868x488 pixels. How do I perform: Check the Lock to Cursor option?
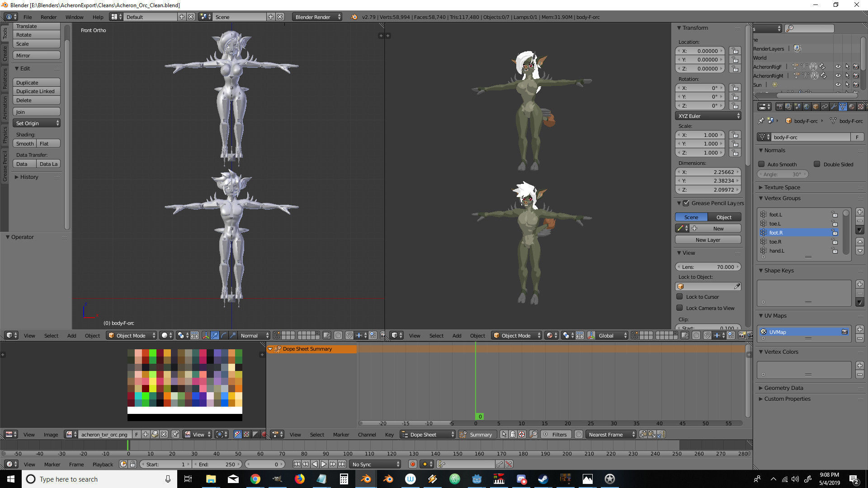tap(679, 296)
